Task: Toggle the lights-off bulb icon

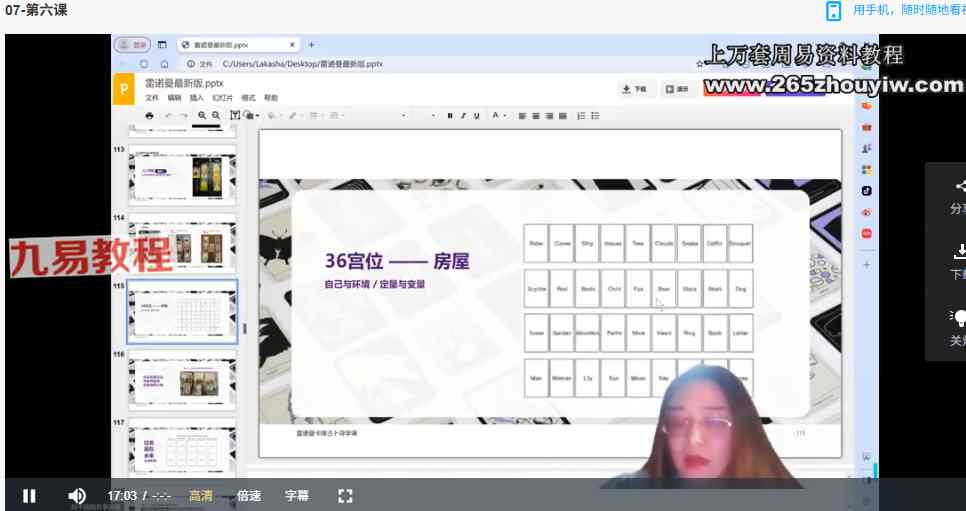Action: pos(959,317)
